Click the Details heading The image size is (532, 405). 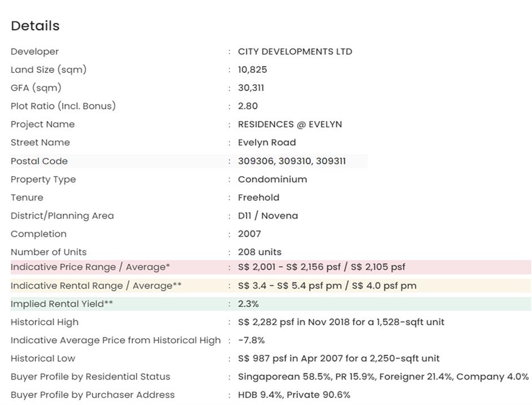coord(35,26)
